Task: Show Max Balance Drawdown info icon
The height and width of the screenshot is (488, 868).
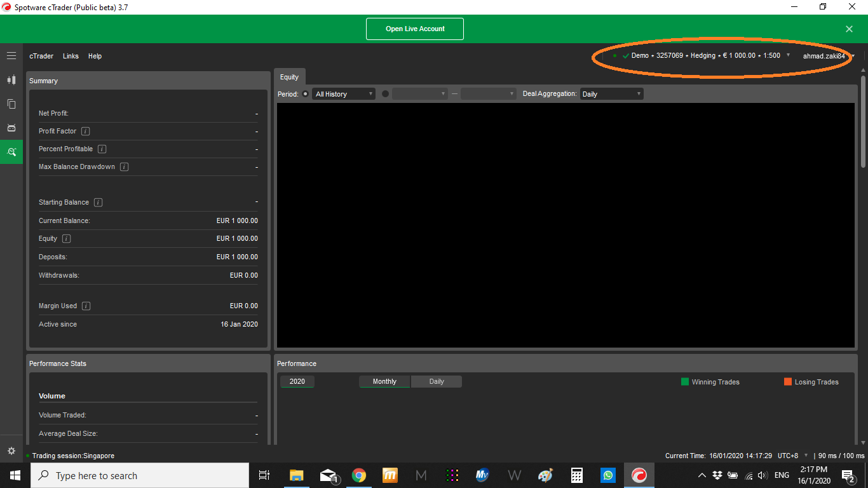Action: 125,166
